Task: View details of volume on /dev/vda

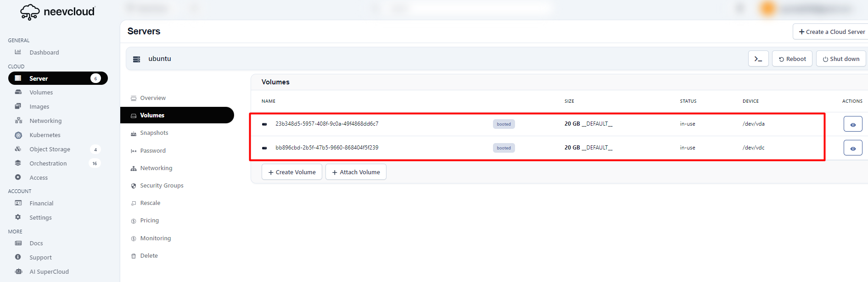Action: 852,124
